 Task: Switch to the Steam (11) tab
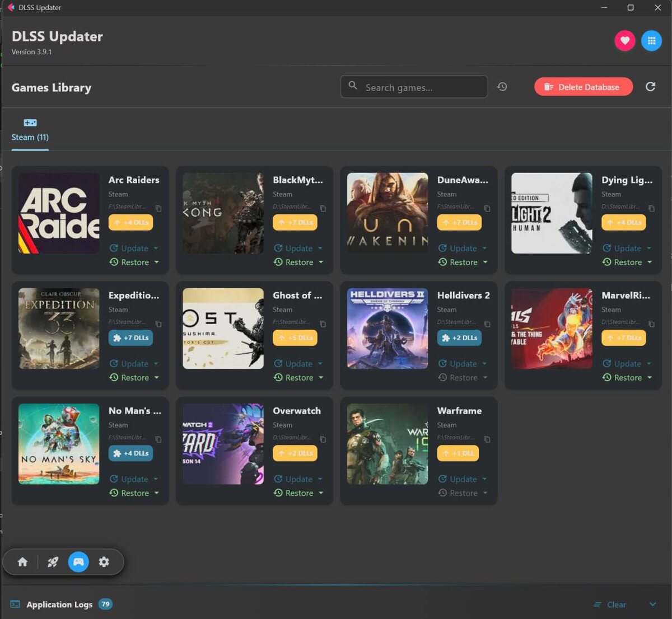point(30,131)
